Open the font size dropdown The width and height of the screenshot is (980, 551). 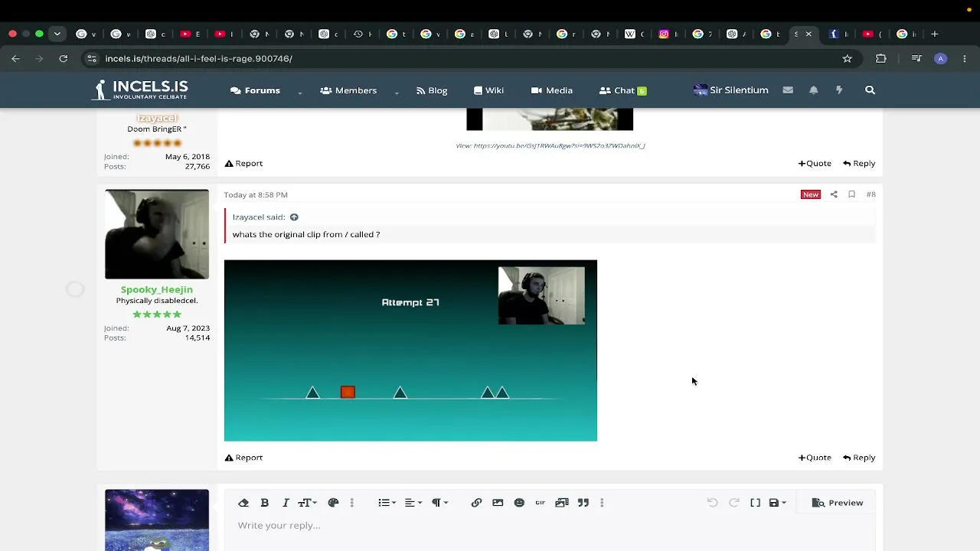click(307, 503)
